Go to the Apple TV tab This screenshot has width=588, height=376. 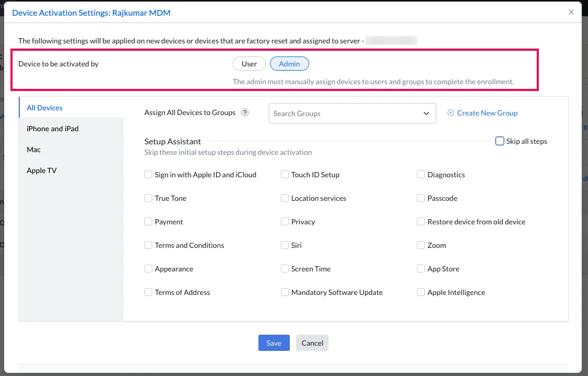coord(71,170)
